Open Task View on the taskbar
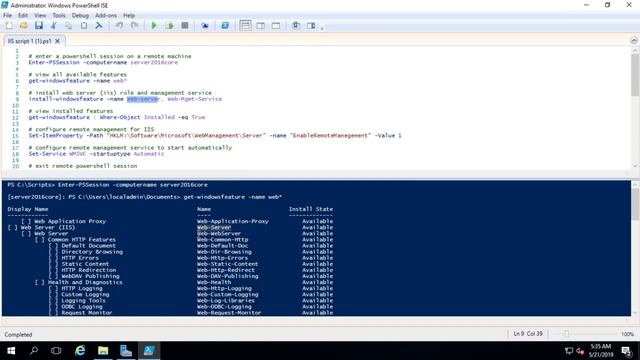Image resolution: width=640 pixels, height=360 pixels. [56, 351]
